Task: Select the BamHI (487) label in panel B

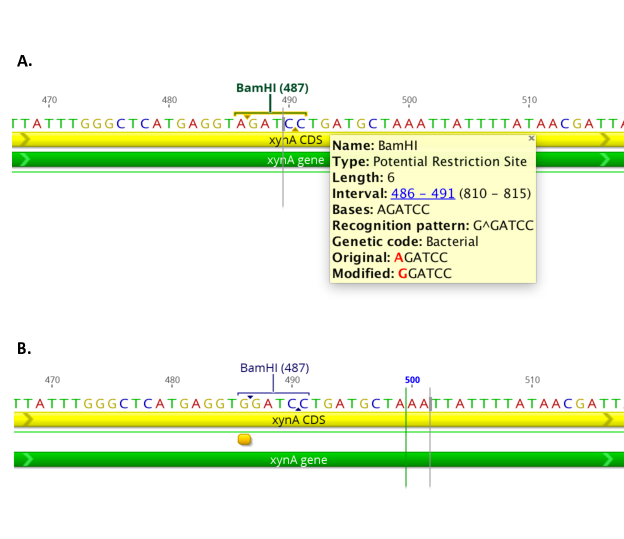Action: [275, 368]
